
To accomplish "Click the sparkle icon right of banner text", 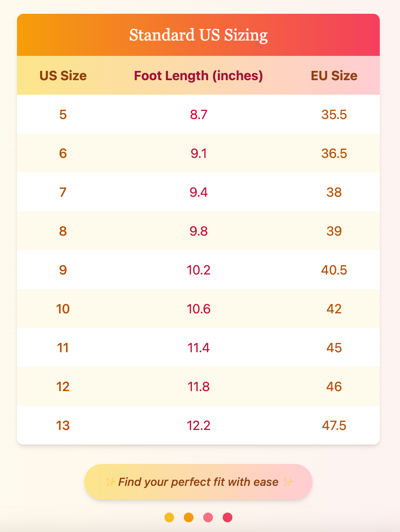I will point(288,482).
